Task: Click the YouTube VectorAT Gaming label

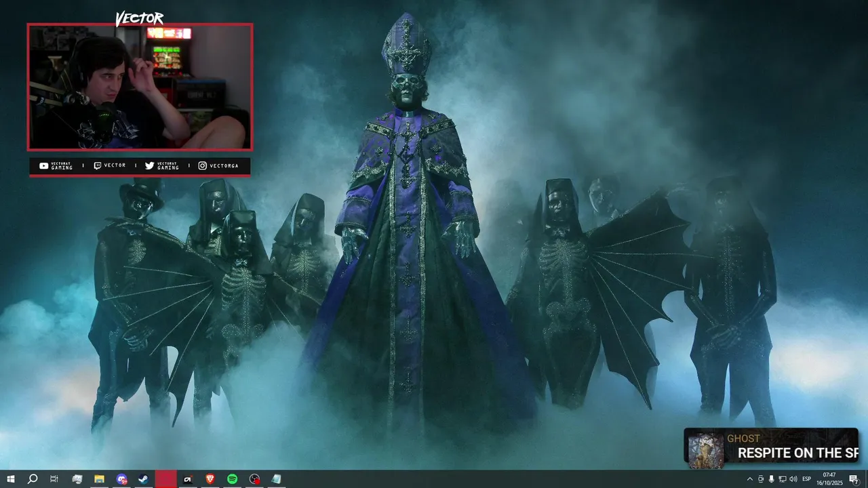Action: [x=56, y=166]
